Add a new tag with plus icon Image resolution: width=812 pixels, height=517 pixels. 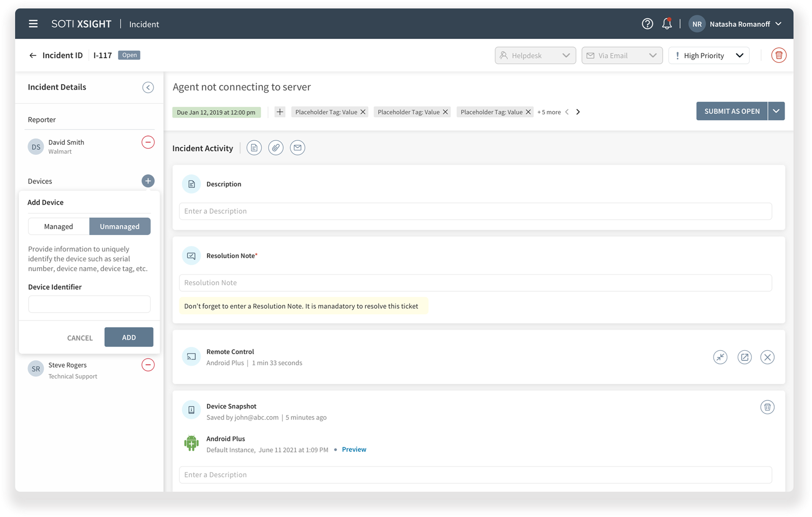point(280,112)
